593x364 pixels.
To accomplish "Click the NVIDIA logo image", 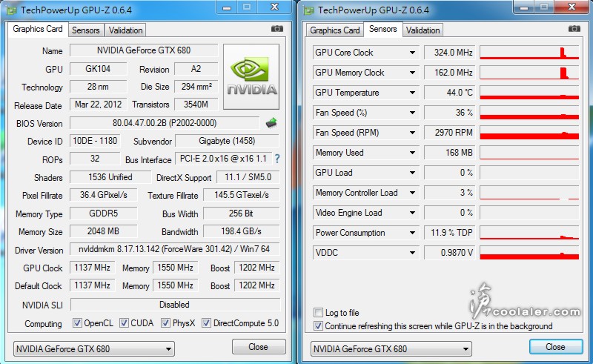I will pyautogui.click(x=251, y=77).
